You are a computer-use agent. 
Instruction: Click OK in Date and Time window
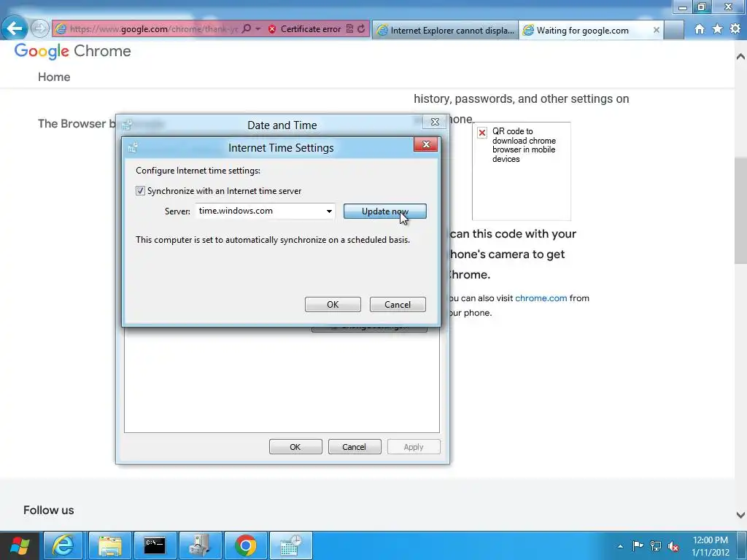click(295, 447)
